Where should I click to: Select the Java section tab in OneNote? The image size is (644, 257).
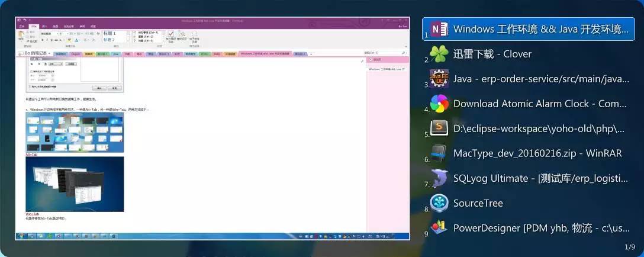click(116, 54)
